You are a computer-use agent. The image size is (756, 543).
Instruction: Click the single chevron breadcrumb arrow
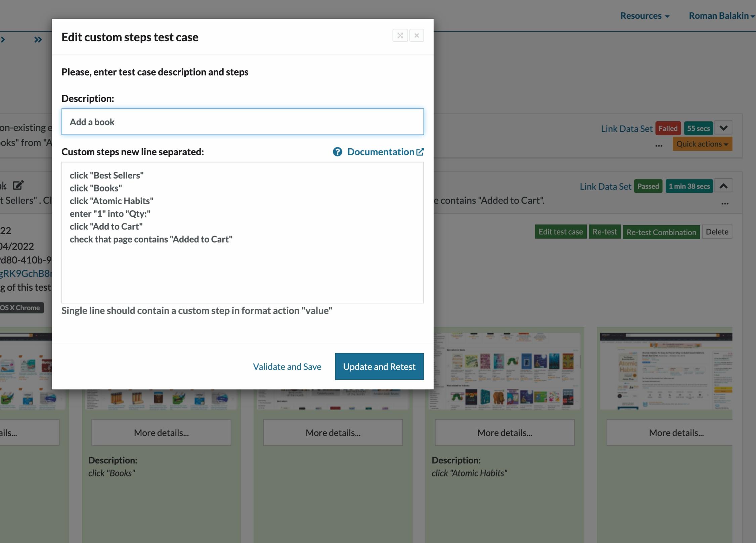[3, 40]
